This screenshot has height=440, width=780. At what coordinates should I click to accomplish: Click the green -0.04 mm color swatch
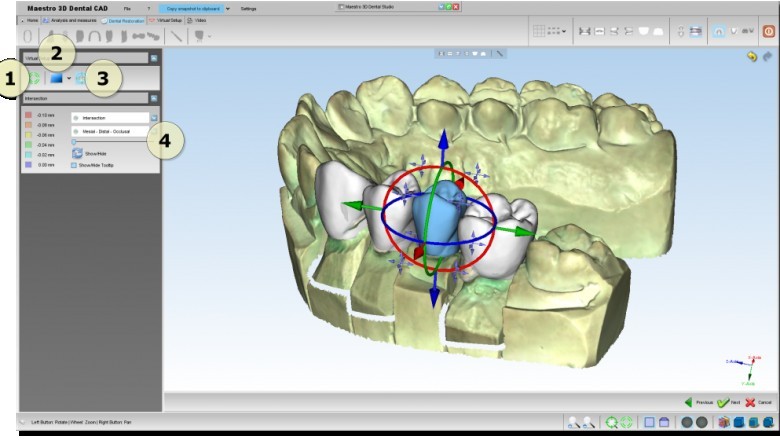[28, 145]
